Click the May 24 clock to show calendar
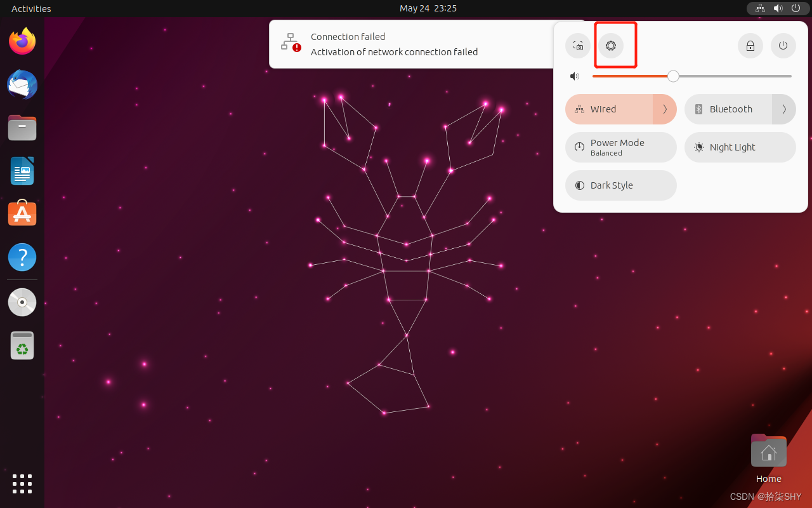The width and height of the screenshot is (812, 508). [428, 8]
